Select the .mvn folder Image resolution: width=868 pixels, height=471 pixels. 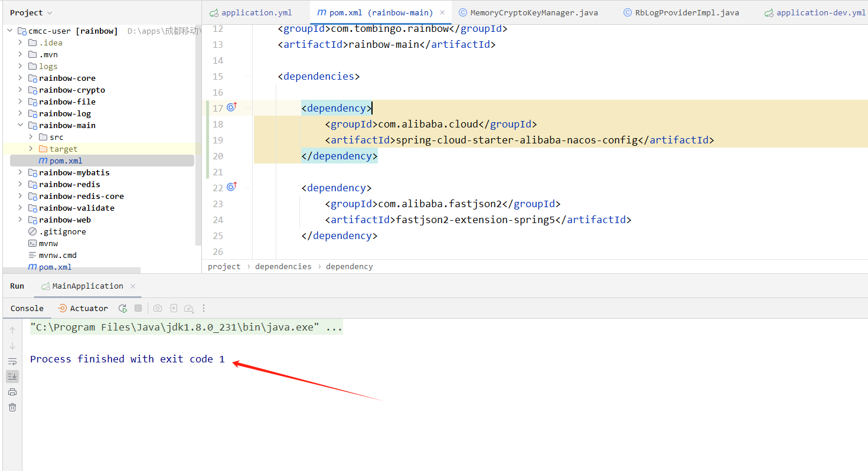48,54
